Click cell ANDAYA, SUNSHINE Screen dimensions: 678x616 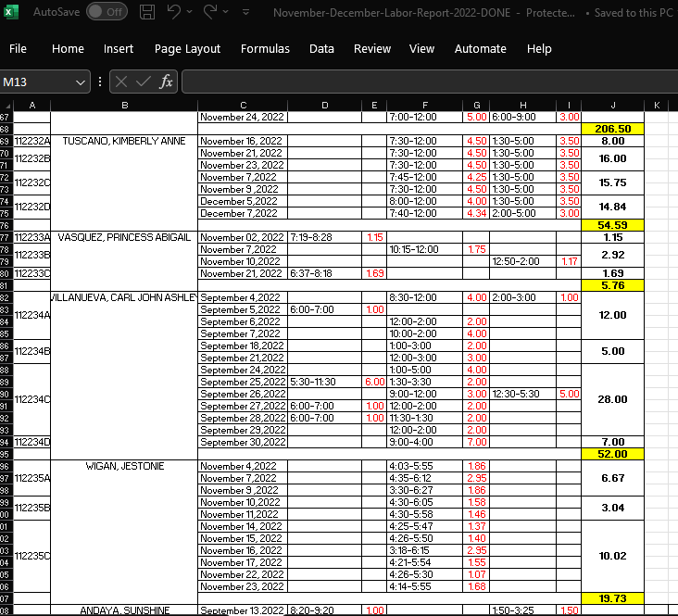(124, 610)
